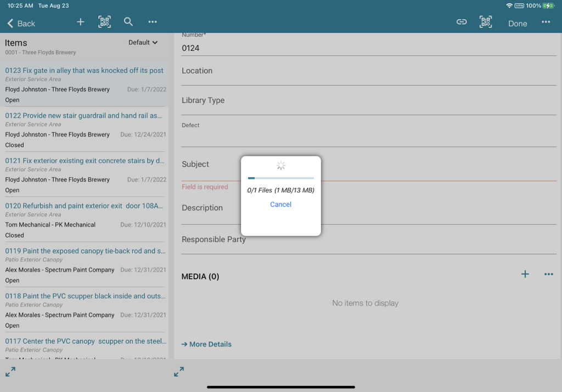Open Media section more options
The height and width of the screenshot is (392, 562).
[549, 274]
